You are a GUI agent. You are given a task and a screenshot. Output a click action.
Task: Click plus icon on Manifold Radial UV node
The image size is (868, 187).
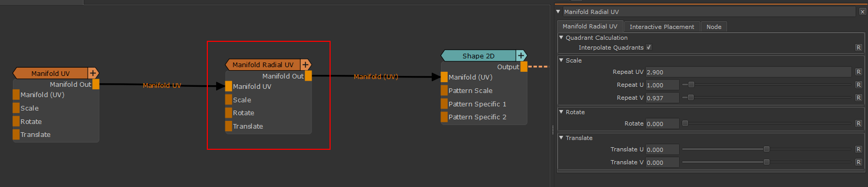coord(305,65)
